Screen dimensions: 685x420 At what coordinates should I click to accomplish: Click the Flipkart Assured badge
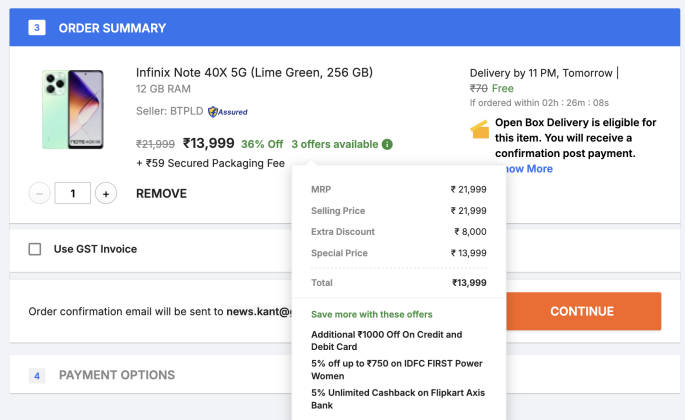coord(227,111)
